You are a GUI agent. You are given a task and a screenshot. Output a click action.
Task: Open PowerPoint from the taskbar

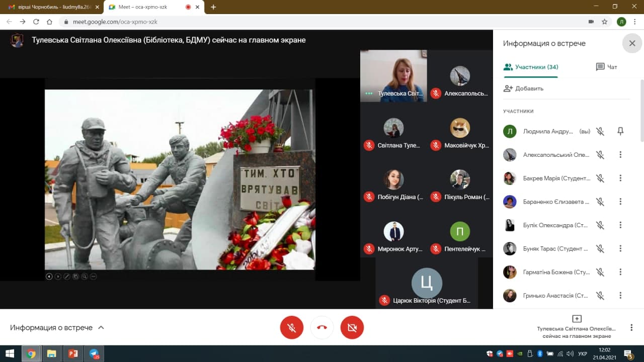(x=72, y=353)
